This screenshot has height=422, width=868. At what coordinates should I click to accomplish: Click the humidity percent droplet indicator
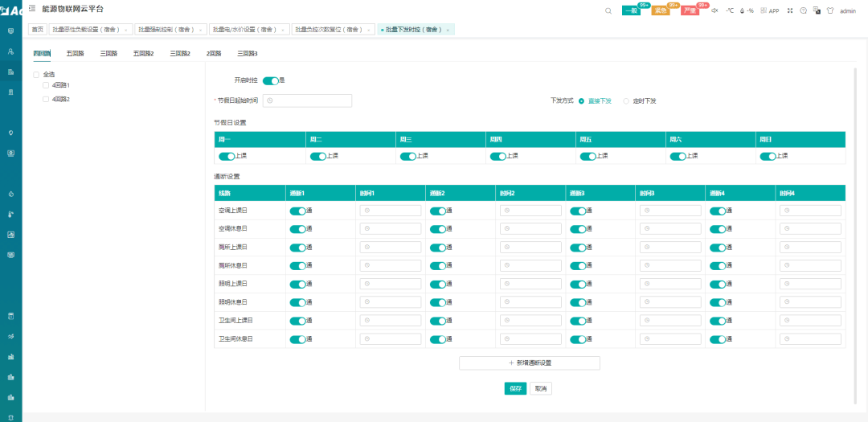746,10
